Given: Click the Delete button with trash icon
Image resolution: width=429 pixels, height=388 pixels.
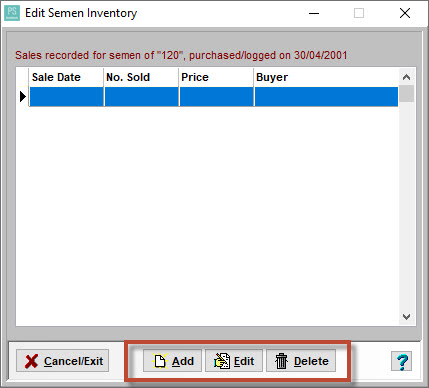Looking at the screenshot, I should (301, 361).
